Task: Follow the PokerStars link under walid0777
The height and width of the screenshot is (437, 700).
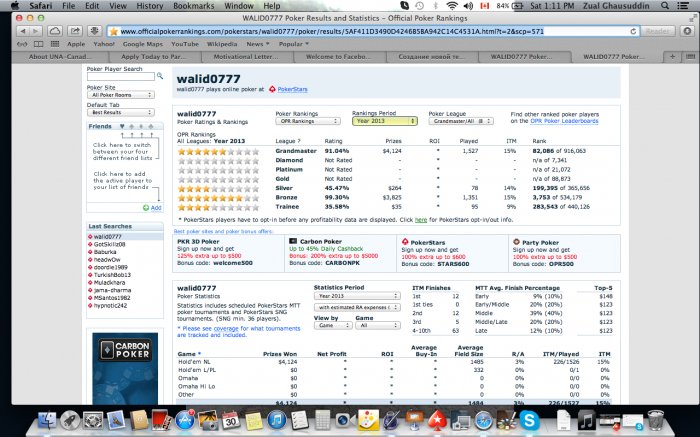Action: pyautogui.click(x=292, y=89)
